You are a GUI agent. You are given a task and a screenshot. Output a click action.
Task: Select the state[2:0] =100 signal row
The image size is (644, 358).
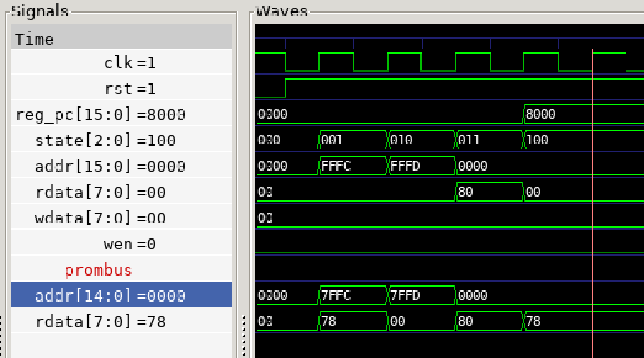[x=121, y=140]
